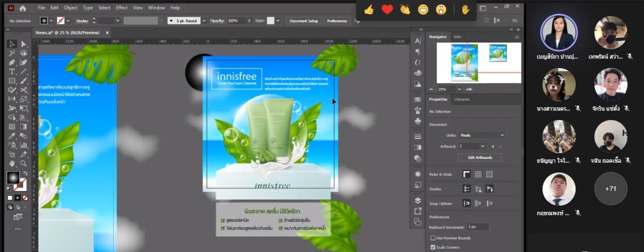The width and height of the screenshot is (644, 252).
Task: Toggle smart guides button
Action: pyautogui.click(x=490, y=189)
